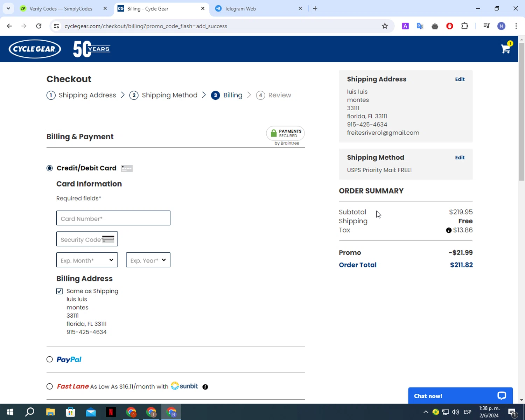Open the Exp. Month dropdown
Screen dimensions: 525x420
tap(87, 260)
